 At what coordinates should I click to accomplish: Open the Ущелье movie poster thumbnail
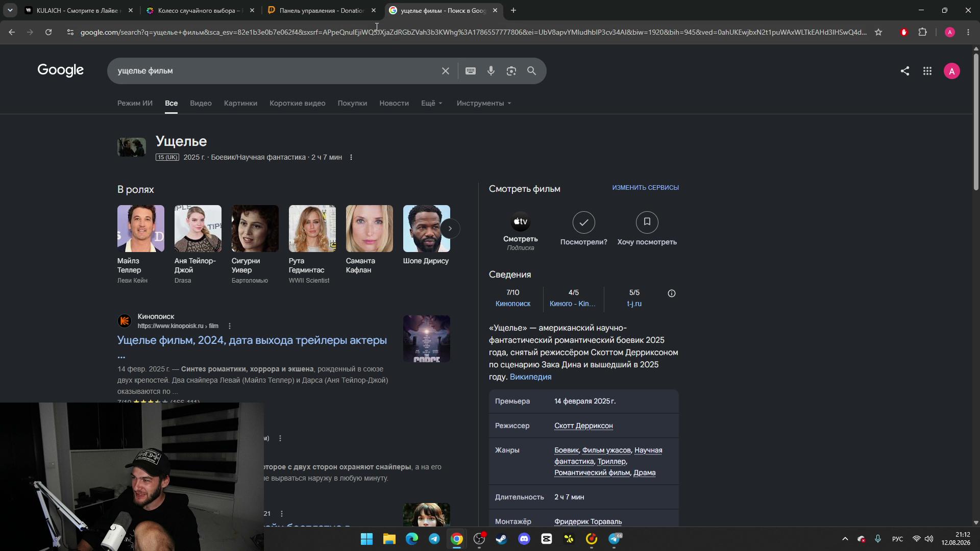(132, 147)
